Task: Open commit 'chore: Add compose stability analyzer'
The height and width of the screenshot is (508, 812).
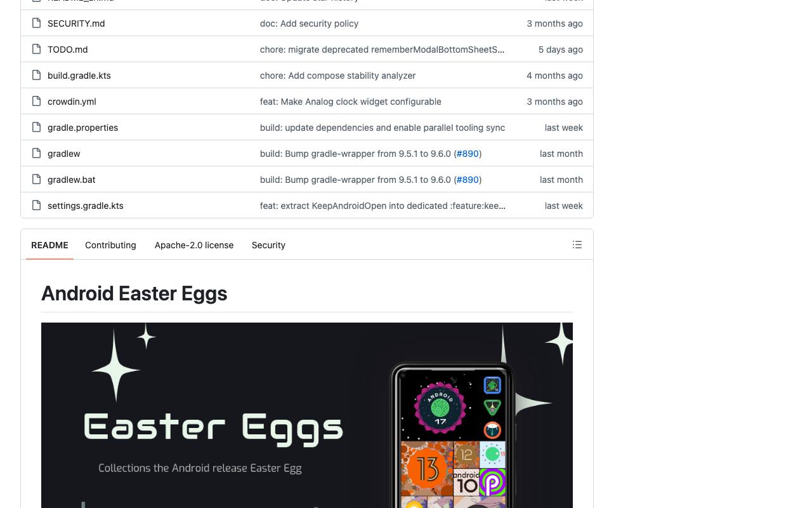Action: 337,76
